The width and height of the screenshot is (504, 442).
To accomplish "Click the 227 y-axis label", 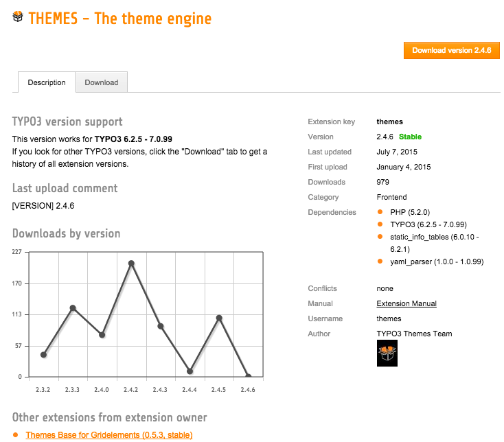I will (x=16, y=251).
